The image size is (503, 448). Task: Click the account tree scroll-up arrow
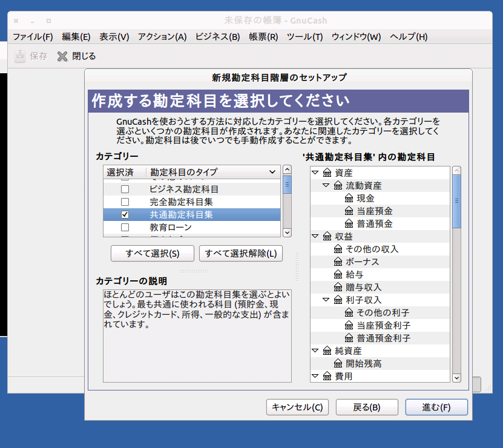click(456, 170)
